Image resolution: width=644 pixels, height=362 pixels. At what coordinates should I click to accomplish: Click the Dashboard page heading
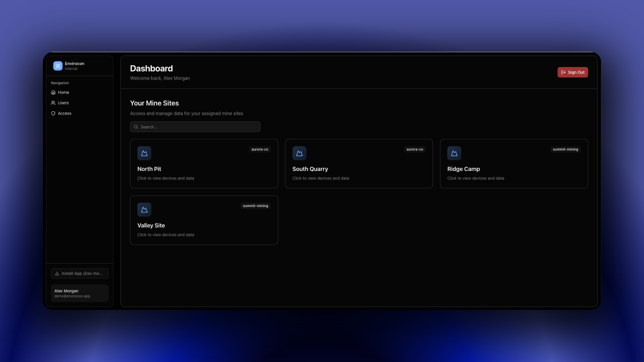[151, 69]
